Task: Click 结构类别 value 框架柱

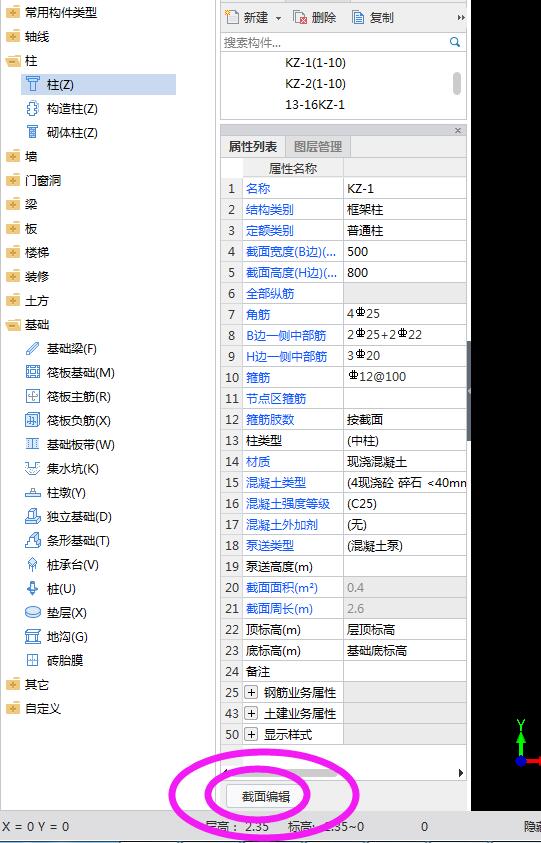Action: [x=404, y=210]
